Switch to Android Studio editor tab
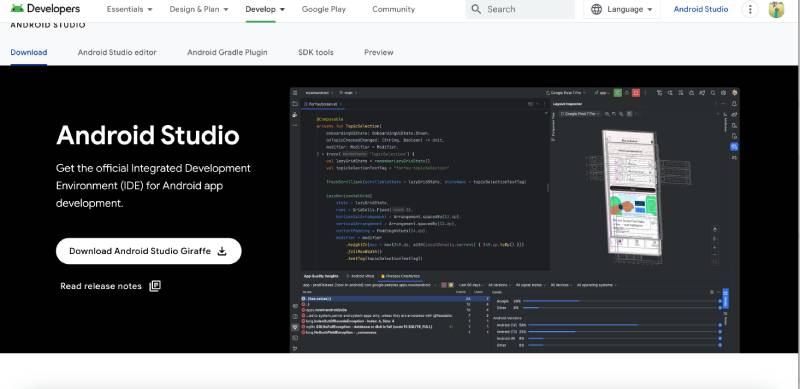This screenshot has height=389, width=800. (117, 52)
